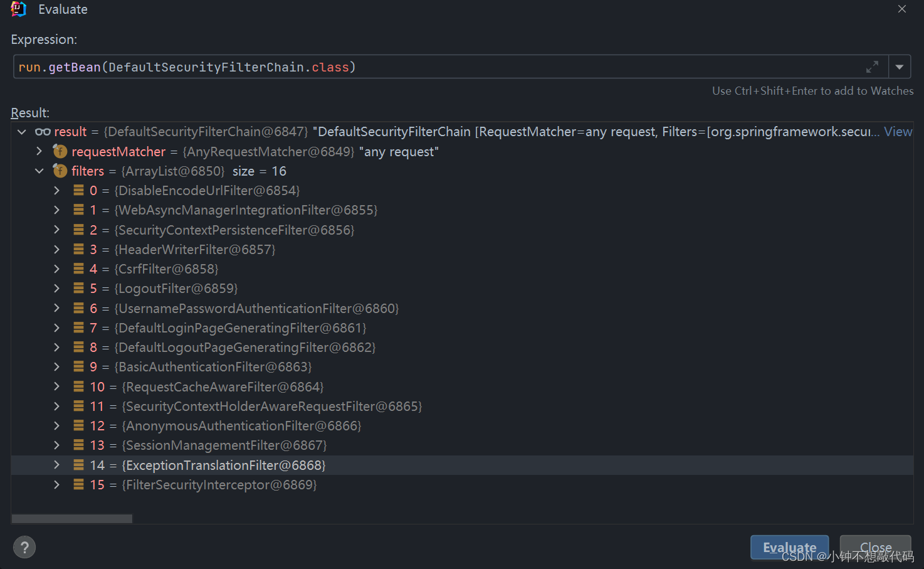
Task: Click the horizontal scrollbar thumb
Action: coord(72,519)
